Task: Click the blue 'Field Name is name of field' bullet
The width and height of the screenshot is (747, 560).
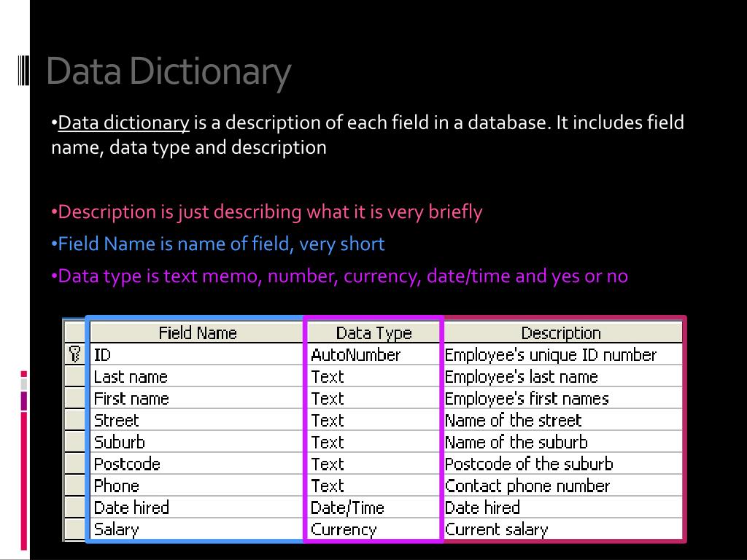Action: tap(217, 244)
